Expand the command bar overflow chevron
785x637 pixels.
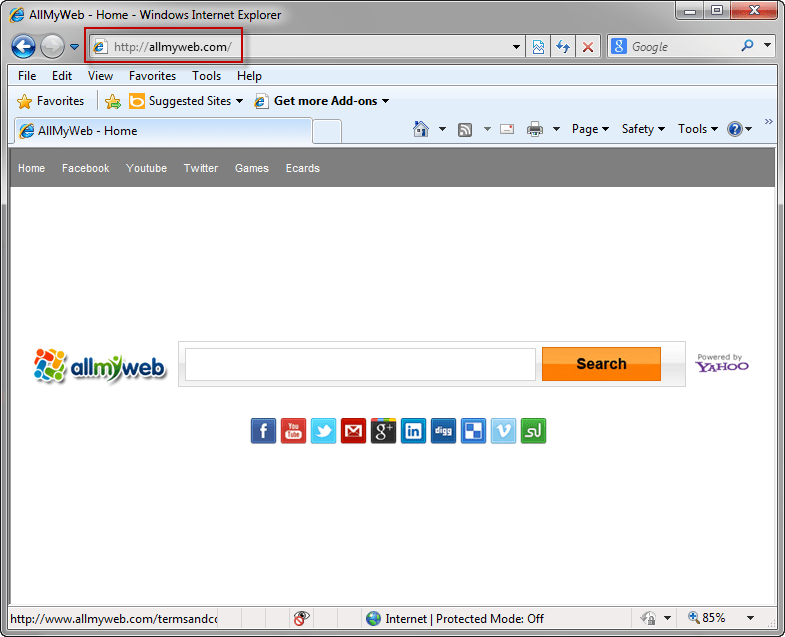[x=769, y=122]
